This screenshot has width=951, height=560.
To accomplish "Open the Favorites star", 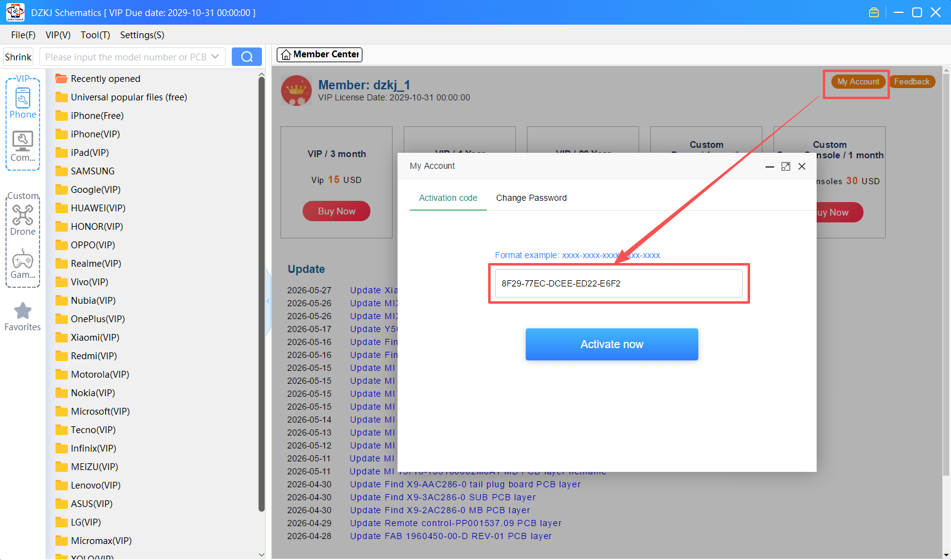I will pyautogui.click(x=23, y=317).
